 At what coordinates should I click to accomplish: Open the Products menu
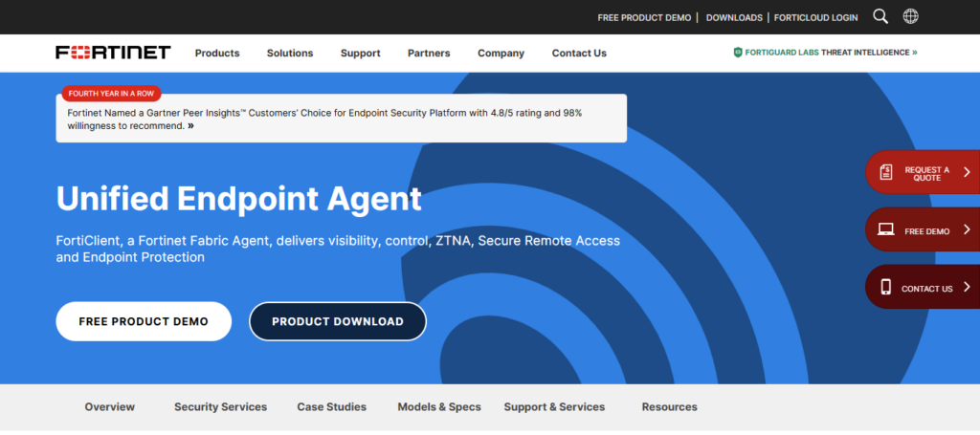point(217,53)
